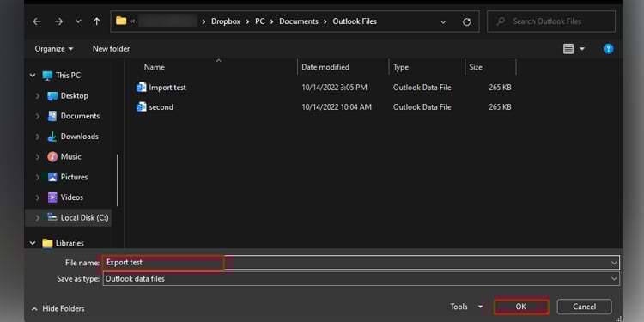The image size is (644, 322).
Task: Open the Organize menu
Action: pos(54,49)
